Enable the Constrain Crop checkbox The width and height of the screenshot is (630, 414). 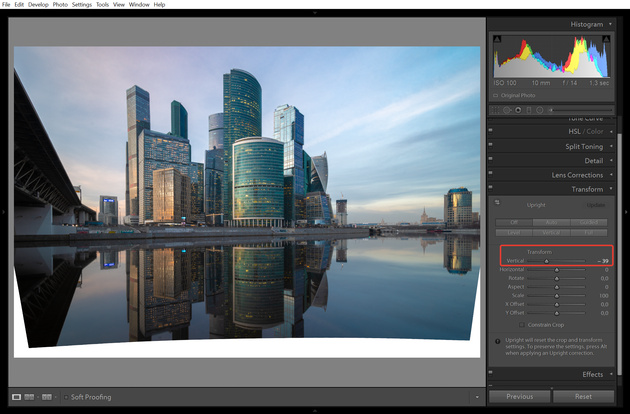tap(522, 325)
